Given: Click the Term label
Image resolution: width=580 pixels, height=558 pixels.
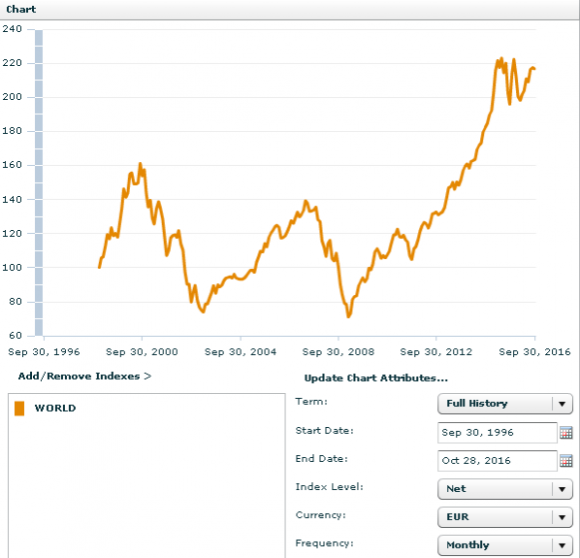Looking at the screenshot, I should coord(311,402).
